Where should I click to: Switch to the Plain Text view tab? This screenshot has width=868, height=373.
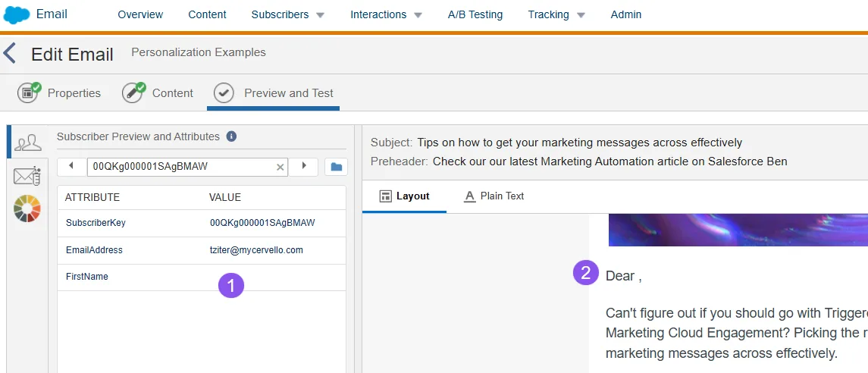(494, 196)
